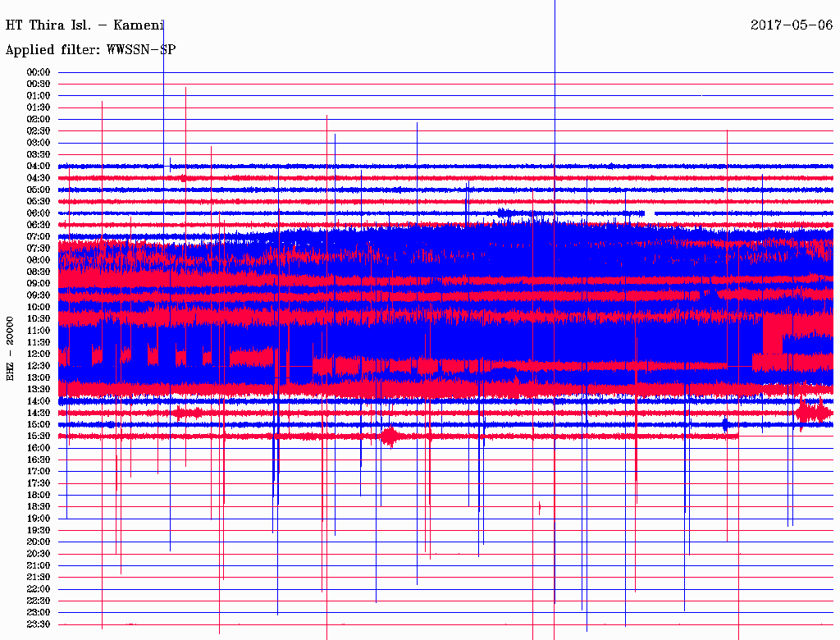Image resolution: width=840 pixels, height=640 pixels.
Task: Click the 08:00 time label
Action: pyautogui.click(x=39, y=260)
